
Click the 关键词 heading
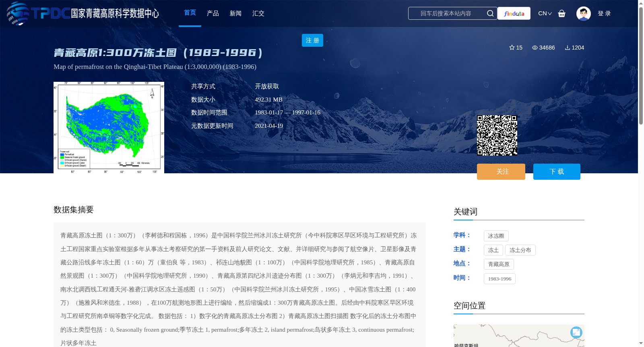coord(465,212)
